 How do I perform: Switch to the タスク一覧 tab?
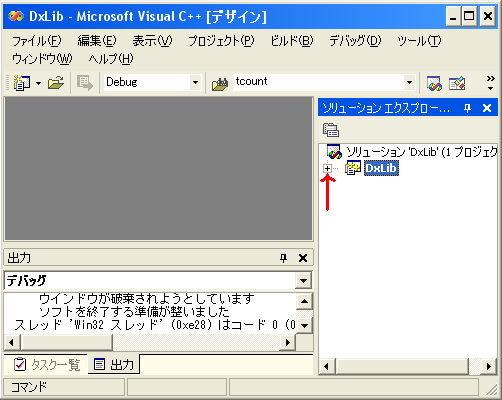click(x=47, y=365)
